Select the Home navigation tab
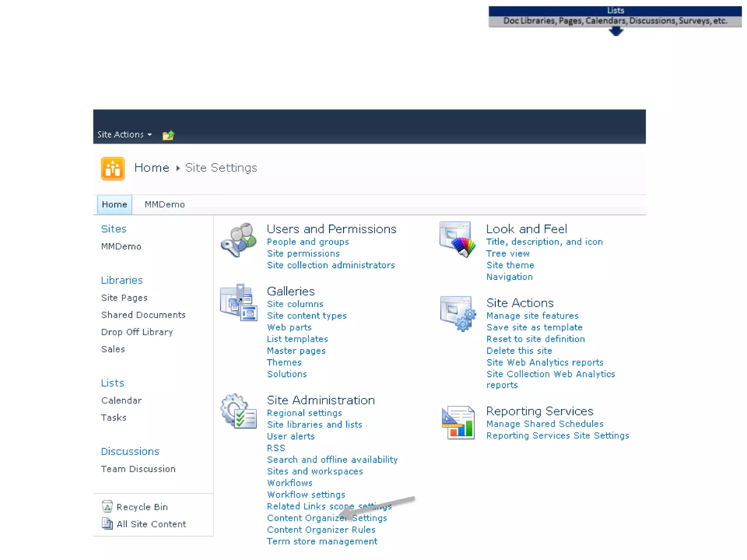747x560 pixels. tap(114, 205)
